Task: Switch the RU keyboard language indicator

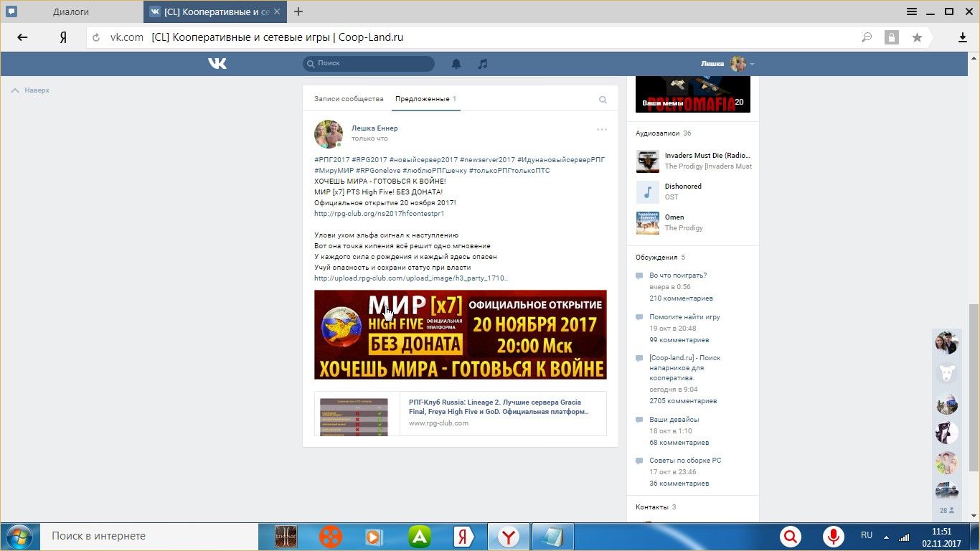Action: [866, 535]
